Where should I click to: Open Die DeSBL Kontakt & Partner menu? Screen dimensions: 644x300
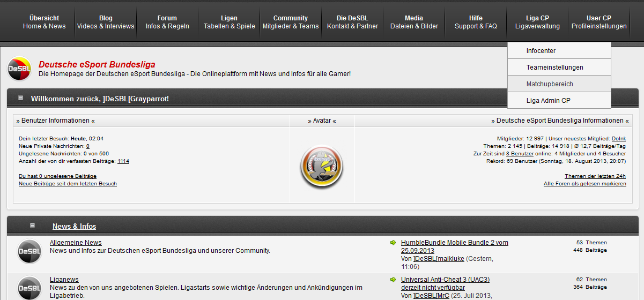pos(352,22)
